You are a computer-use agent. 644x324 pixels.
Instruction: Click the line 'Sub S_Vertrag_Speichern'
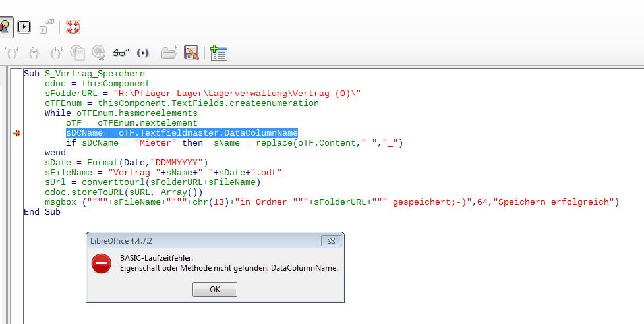pos(84,74)
